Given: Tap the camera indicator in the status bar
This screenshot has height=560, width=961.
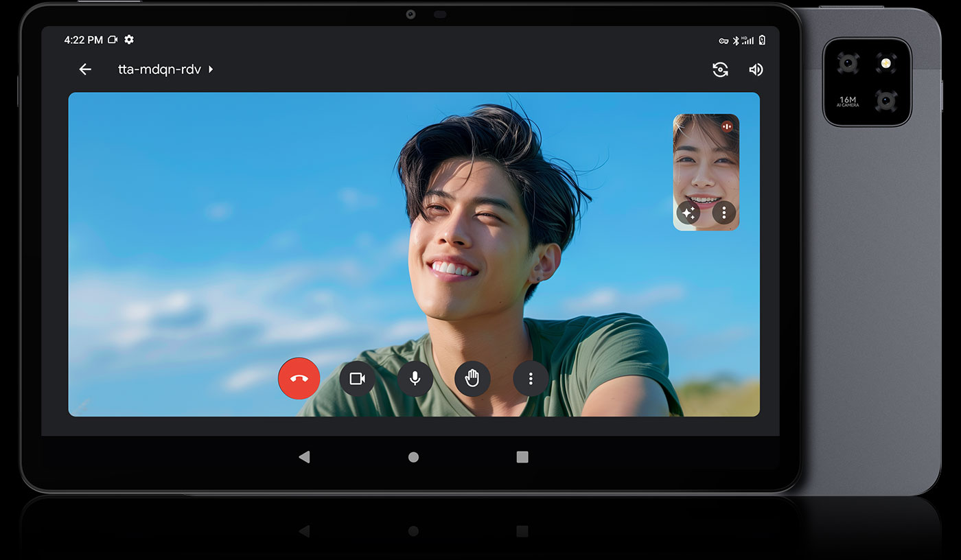Looking at the screenshot, I should coord(113,40).
